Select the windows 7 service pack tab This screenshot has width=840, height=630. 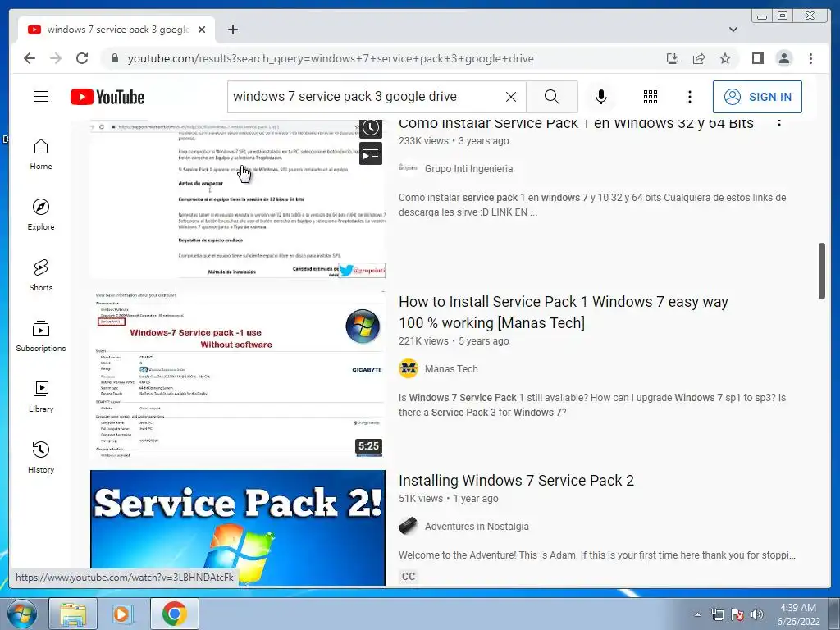(116, 30)
